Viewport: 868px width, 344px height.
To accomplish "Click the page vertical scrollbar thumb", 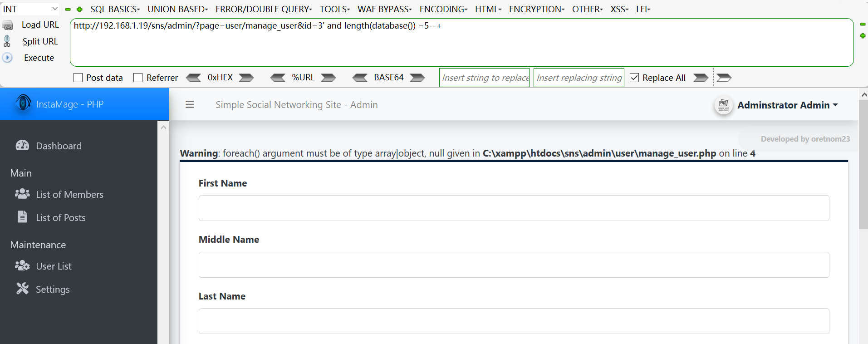I will (x=863, y=164).
